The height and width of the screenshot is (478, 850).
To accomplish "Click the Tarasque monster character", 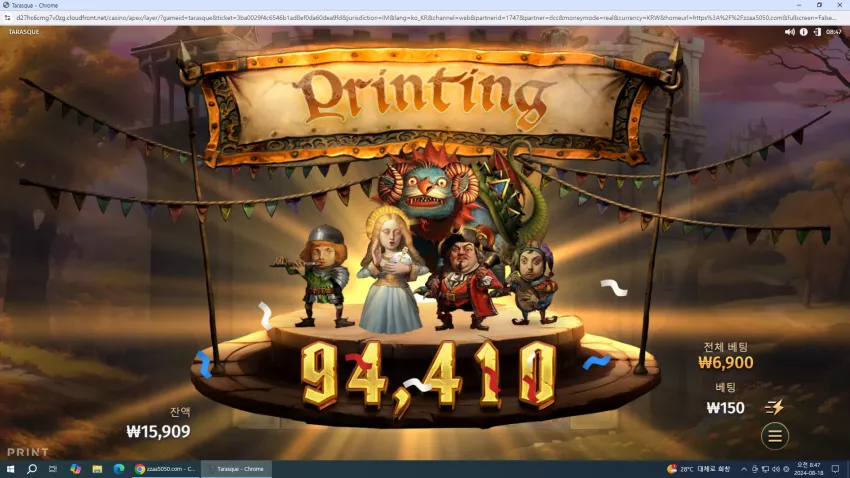I will point(434,190).
